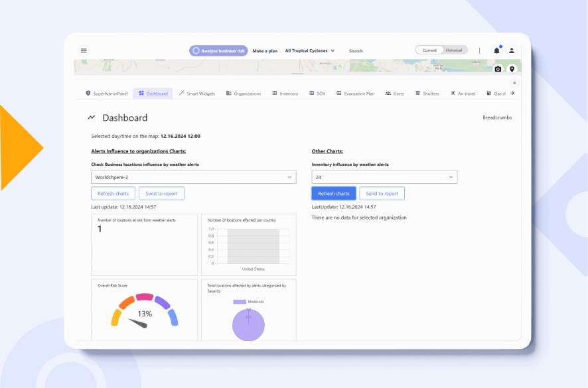Viewport: 588px width, 388px height.
Task: Open the Evacuation Plan tab
Action: point(355,94)
